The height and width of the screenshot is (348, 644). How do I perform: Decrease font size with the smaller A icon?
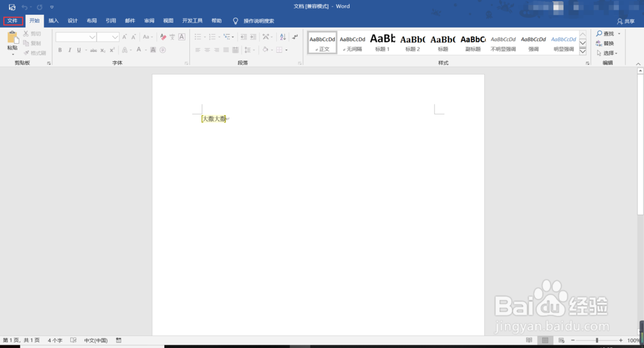point(133,37)
